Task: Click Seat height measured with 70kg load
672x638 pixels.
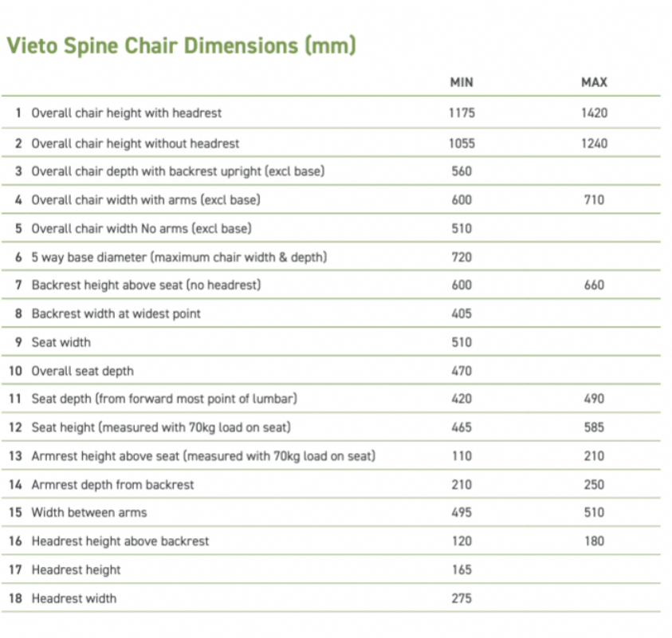Action: click(161, 427)
